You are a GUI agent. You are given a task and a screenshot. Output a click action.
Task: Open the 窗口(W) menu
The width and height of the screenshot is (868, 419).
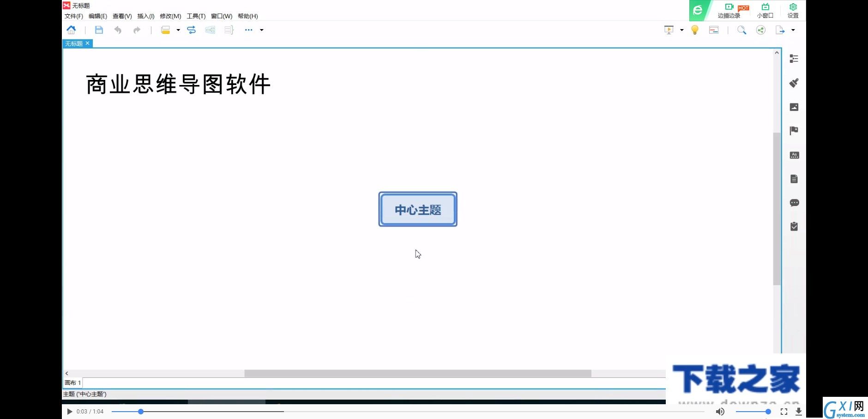point(222,16)
